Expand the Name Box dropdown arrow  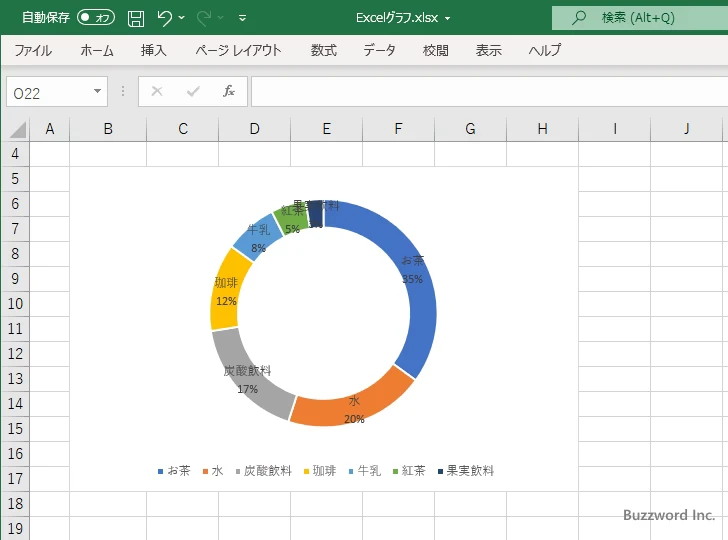98,91
